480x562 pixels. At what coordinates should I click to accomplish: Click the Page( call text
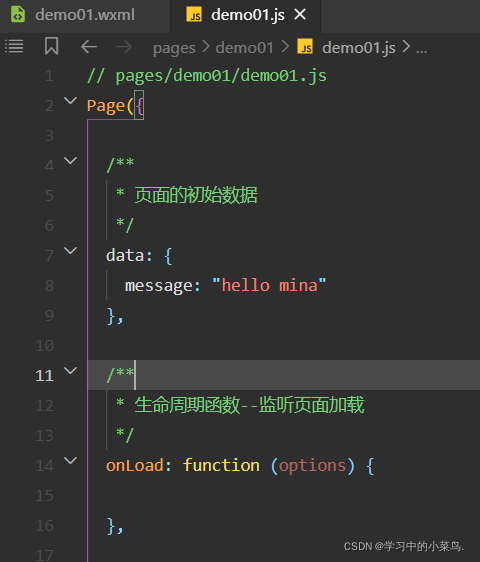[110, 106]
